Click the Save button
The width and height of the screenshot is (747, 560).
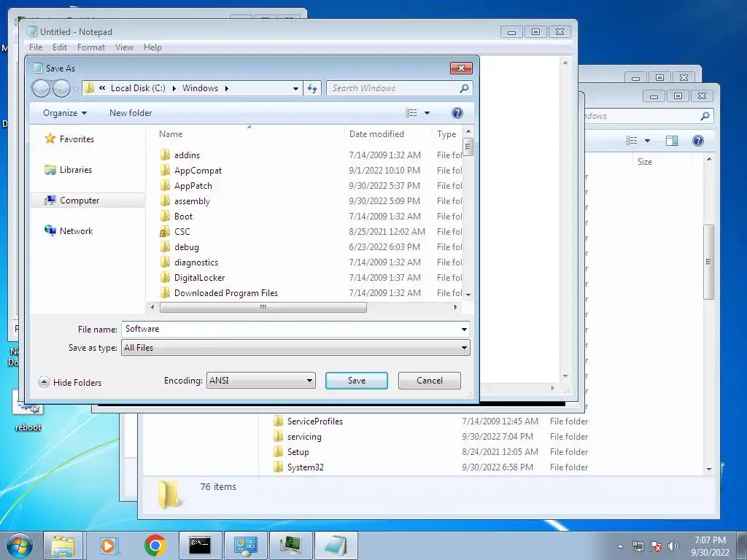356,381
